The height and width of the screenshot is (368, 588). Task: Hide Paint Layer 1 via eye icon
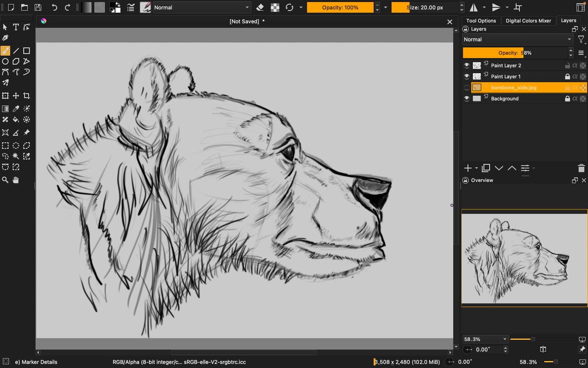click(x=466, y=77)
